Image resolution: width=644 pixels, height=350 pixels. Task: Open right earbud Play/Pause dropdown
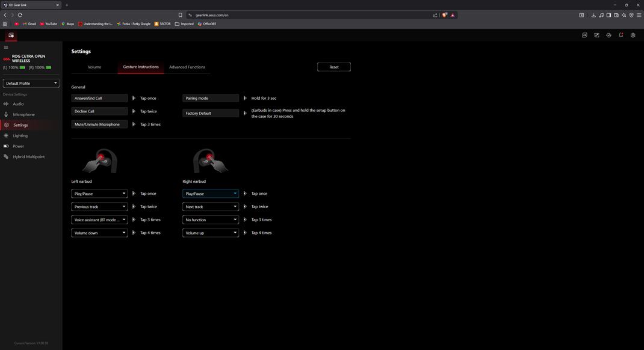point(211,194)
